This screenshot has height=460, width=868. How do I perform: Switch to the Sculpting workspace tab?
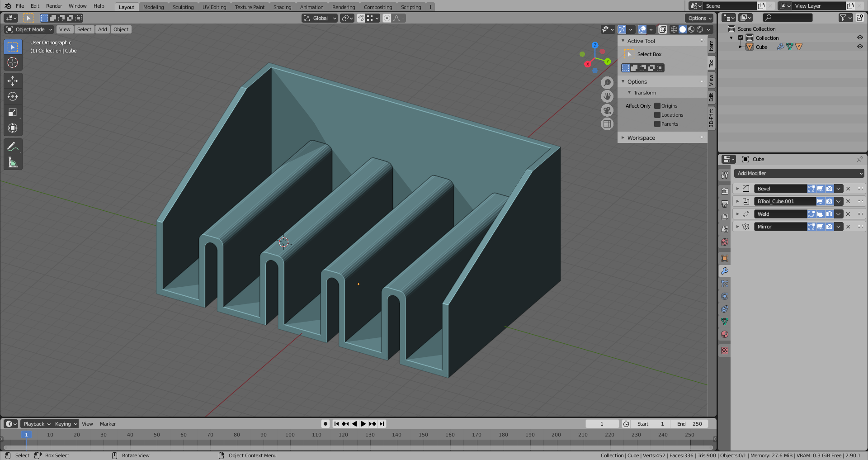coord(183,7)
